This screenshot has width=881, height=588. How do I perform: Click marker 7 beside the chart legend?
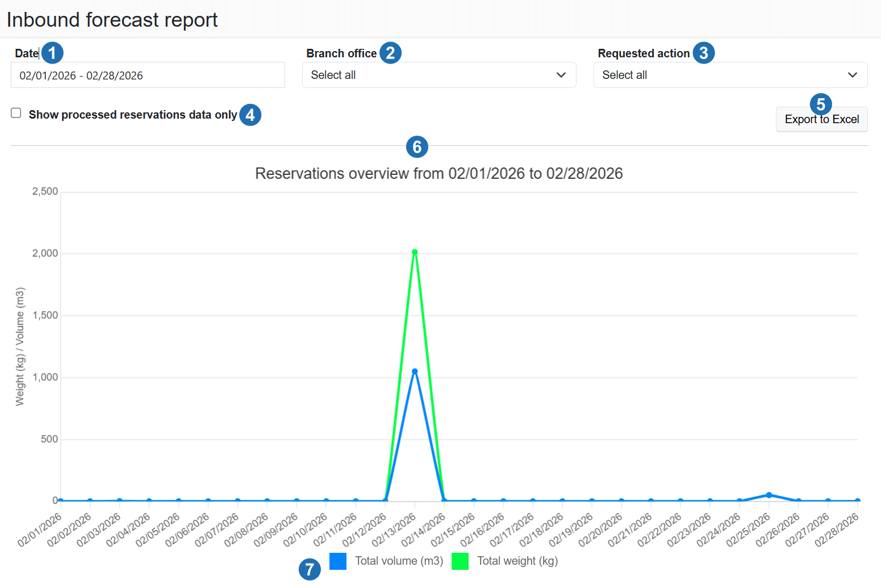pyautogui.click(x=310, y=569)
